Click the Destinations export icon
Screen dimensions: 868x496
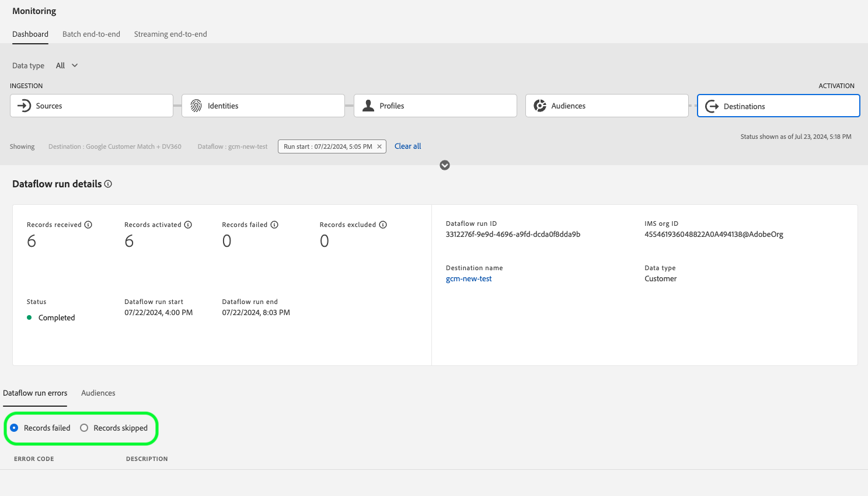[x=712, y=106]
